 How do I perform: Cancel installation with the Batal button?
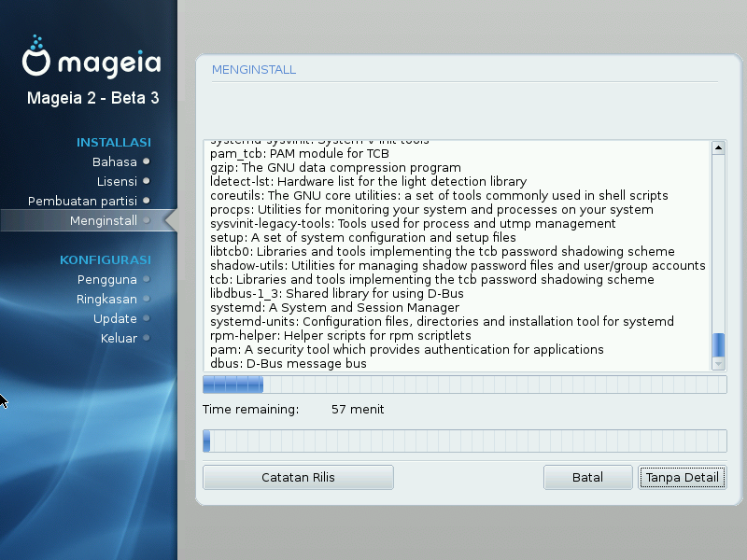tap(588, 477)
